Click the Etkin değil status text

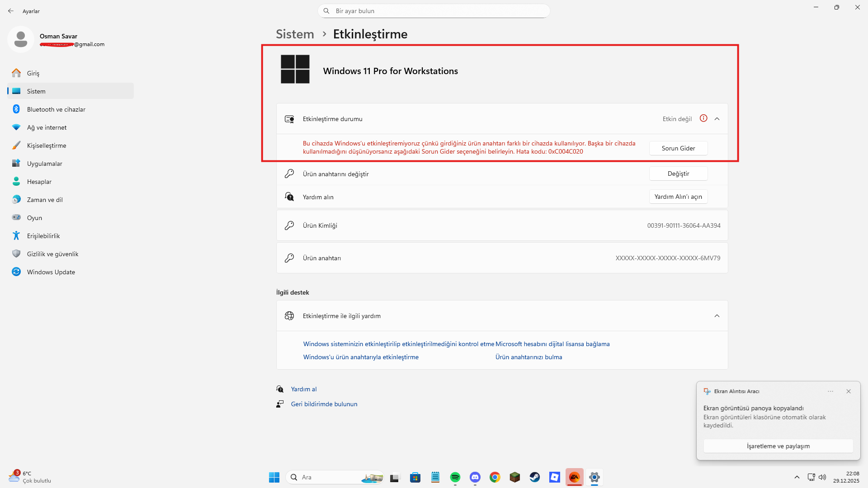click(x=677, y=119)
